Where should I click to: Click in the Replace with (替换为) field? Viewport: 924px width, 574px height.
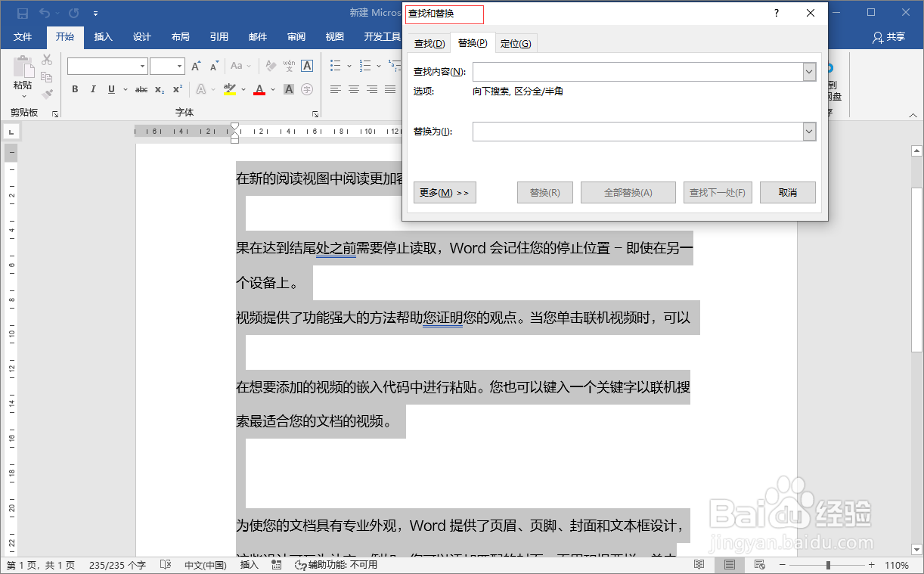pos(637,132)
